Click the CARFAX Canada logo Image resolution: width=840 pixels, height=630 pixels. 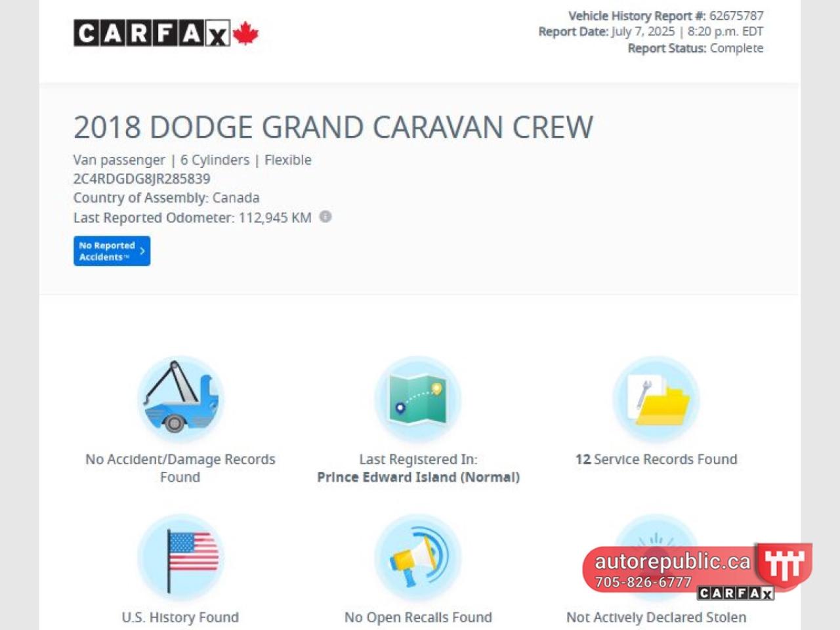[166, 33]
